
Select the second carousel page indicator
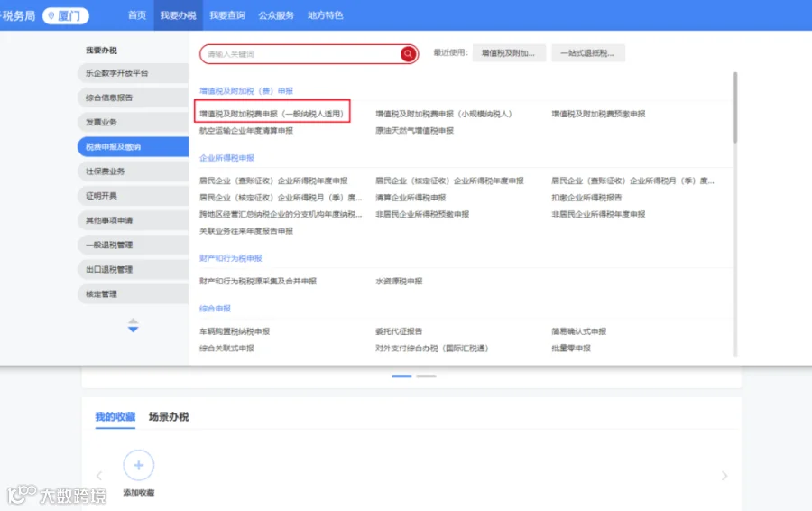tap(426, 376)
